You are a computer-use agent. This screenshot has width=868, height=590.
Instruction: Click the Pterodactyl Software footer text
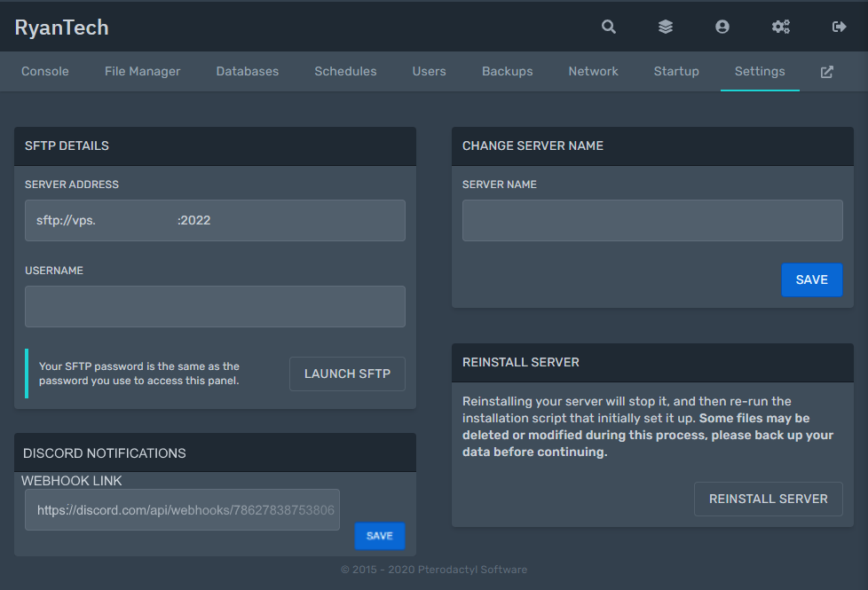(434, 570)
